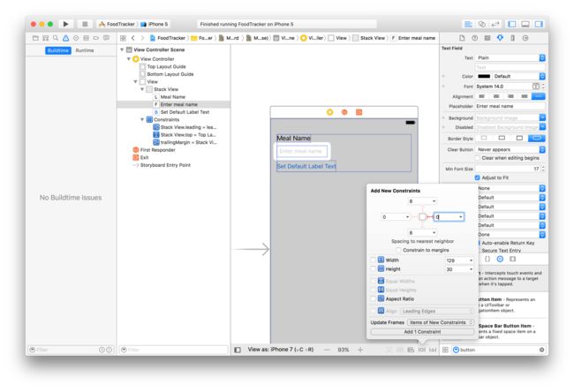Show the Object library circle icon
Viewport: 574px width, 392px height.
pos(500,260)
